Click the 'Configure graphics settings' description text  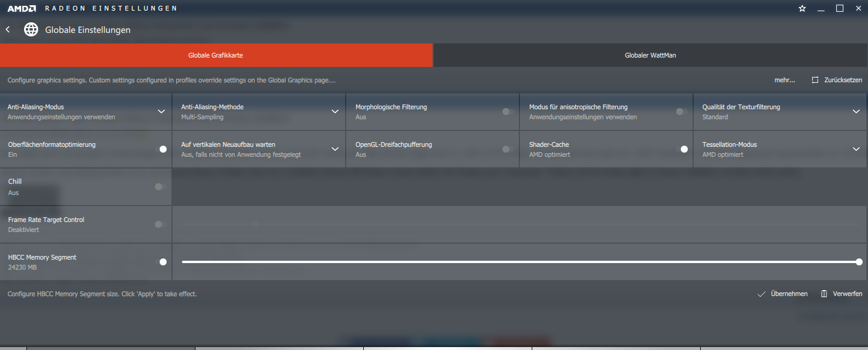point(171,80)
